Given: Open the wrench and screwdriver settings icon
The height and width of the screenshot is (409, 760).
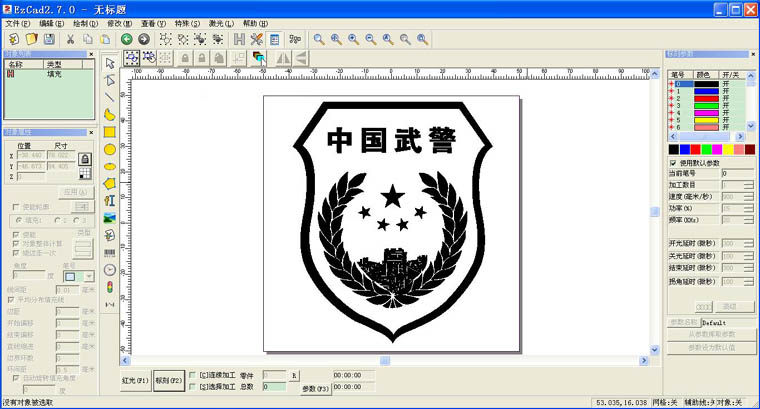Looking at the screenshot, I should [256, 39].
